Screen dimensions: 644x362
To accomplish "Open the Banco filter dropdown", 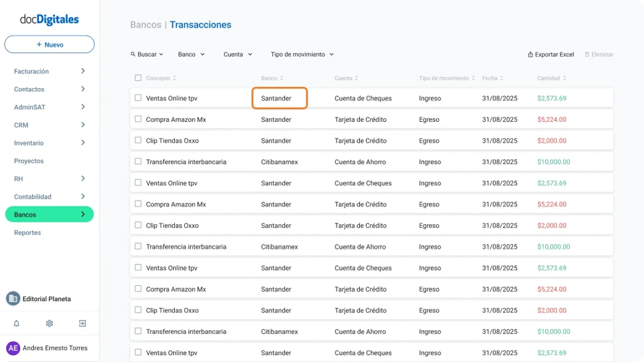I will [190, 54].
